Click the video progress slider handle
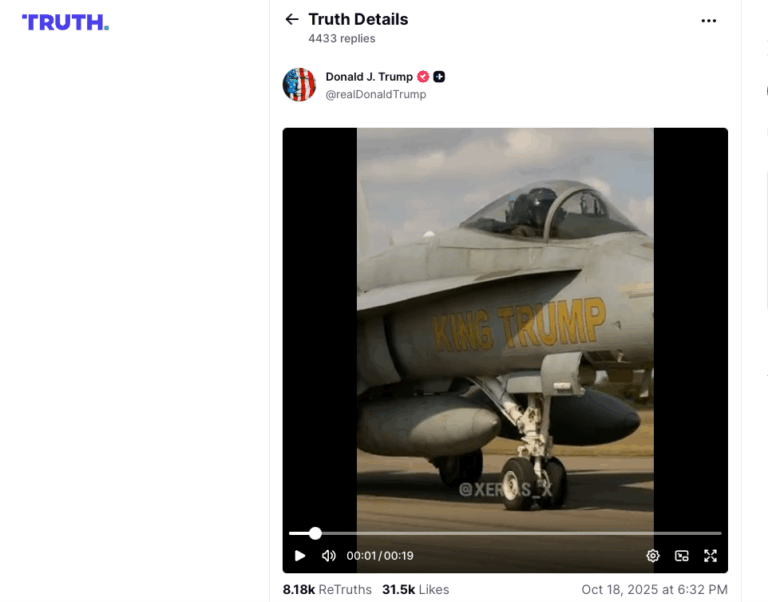This screenshot has height=602, width=768. [x=315, y=533]
